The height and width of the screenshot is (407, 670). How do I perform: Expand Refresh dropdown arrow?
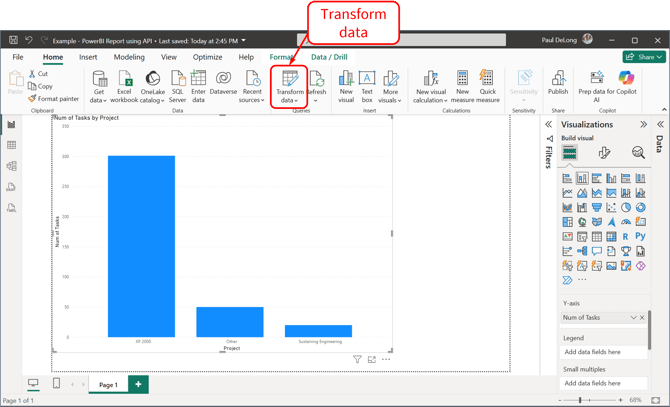pos(316,101)
